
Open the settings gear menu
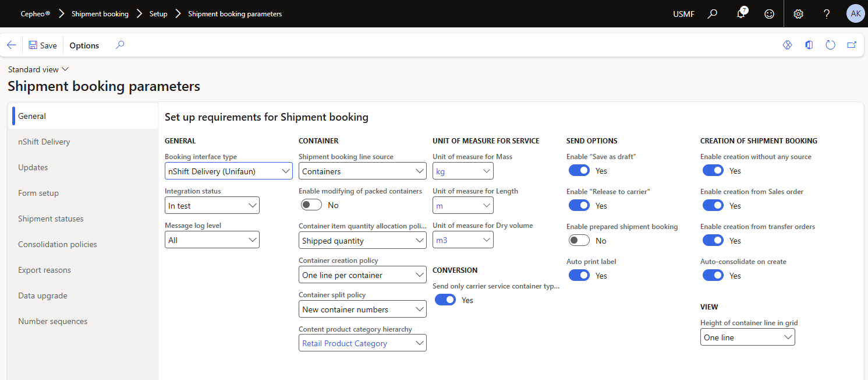pos(798,14)
